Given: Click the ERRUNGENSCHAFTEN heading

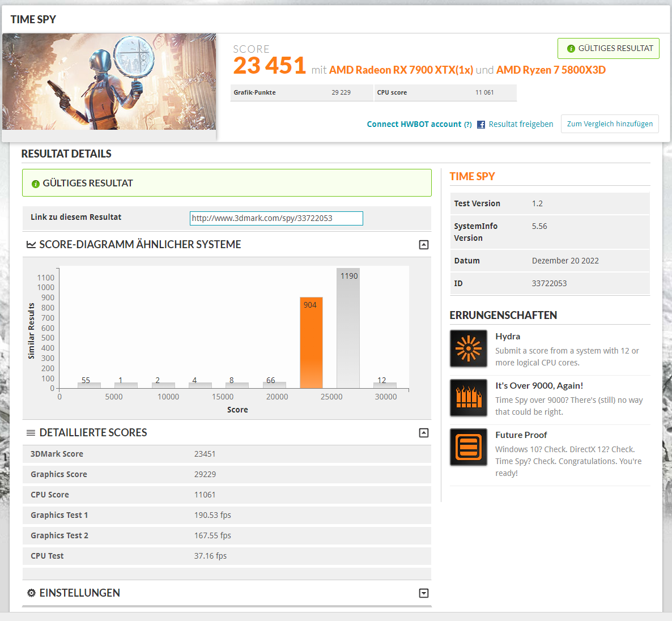Looking at the screenshot, I should pos(503,316).
